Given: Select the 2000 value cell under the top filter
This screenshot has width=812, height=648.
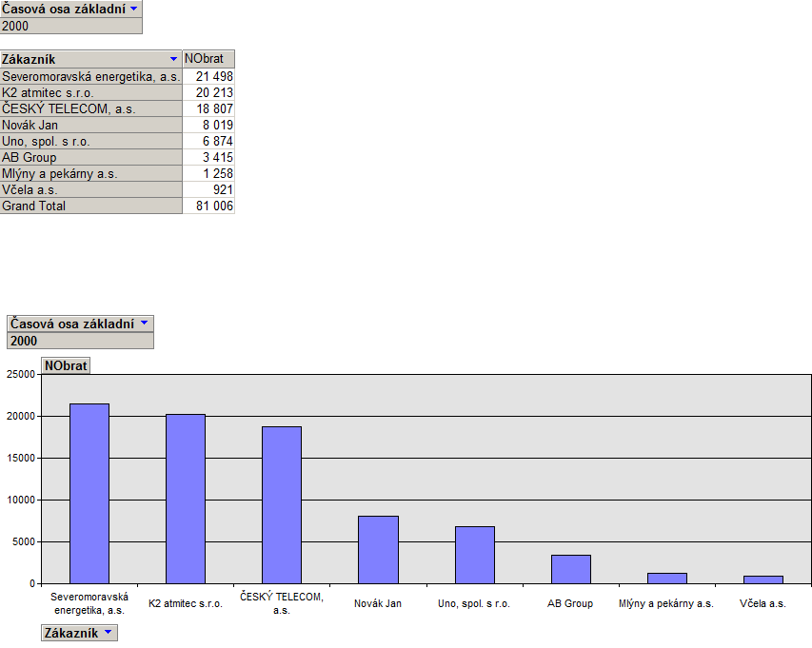Looking at the screenshot, I should [x=71, y=26].
